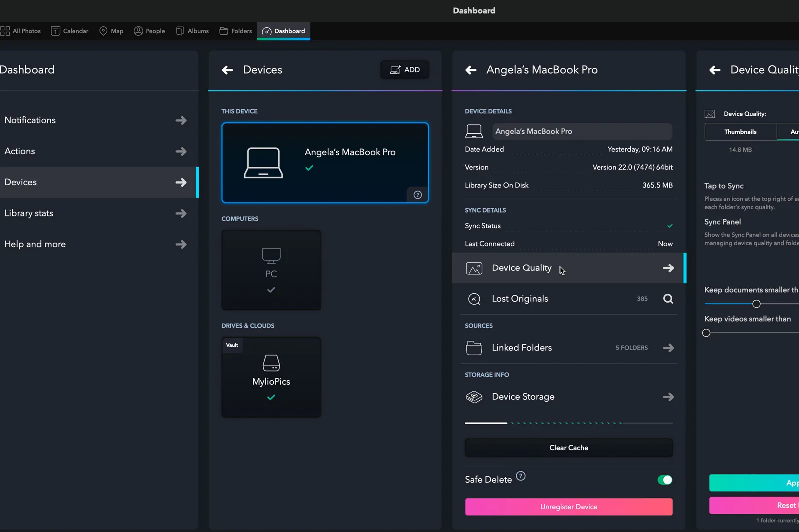Click the Last Connected Now value
Viewport: 799px width, 532px height.
pyautogui.click(x=665, y=244)
